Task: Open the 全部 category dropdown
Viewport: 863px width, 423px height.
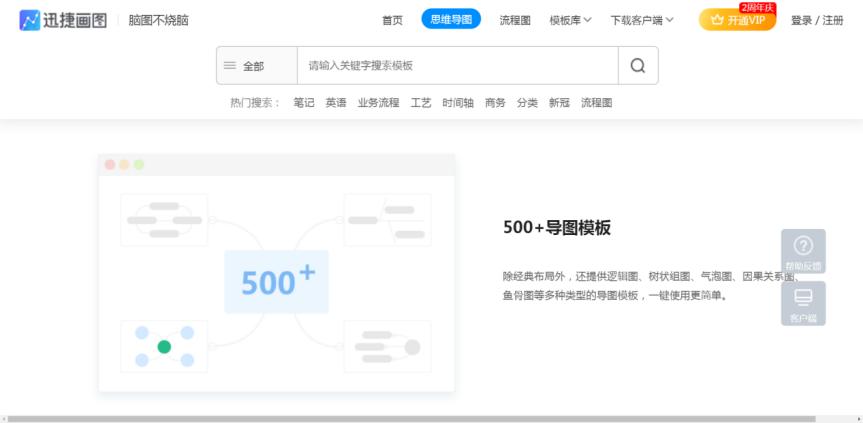Action: (x=257, y=65)
